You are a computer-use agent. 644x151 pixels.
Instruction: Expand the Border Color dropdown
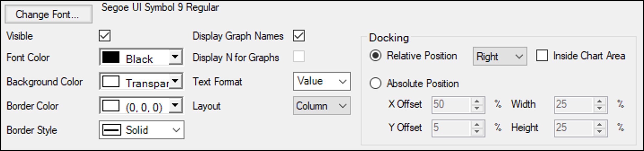pyautogui.click(x=175, y=105)
